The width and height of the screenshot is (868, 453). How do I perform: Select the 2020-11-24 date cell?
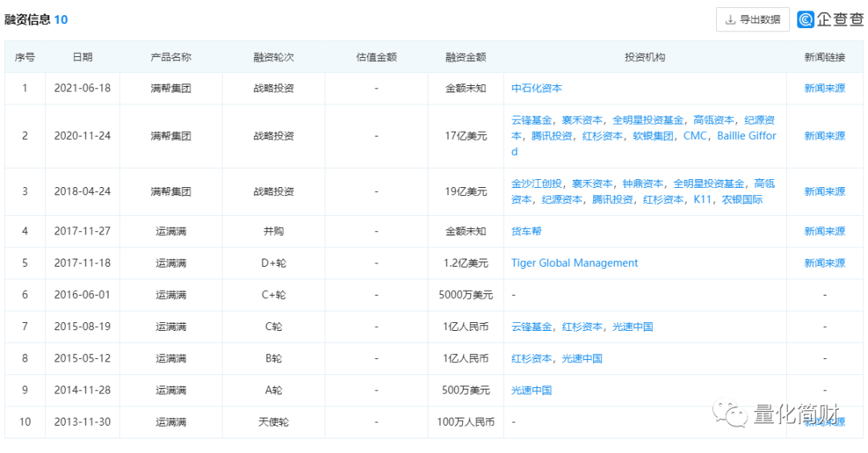tap(83, 136)
